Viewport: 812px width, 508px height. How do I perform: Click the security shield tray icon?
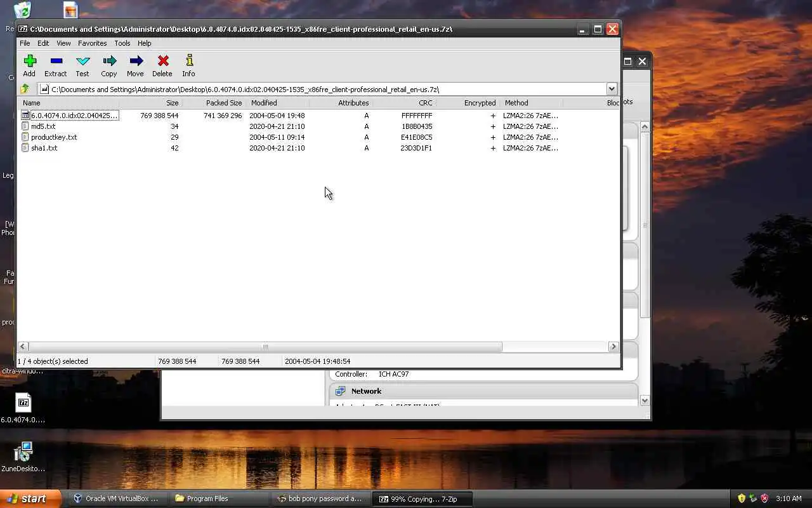tap(741, 498)
